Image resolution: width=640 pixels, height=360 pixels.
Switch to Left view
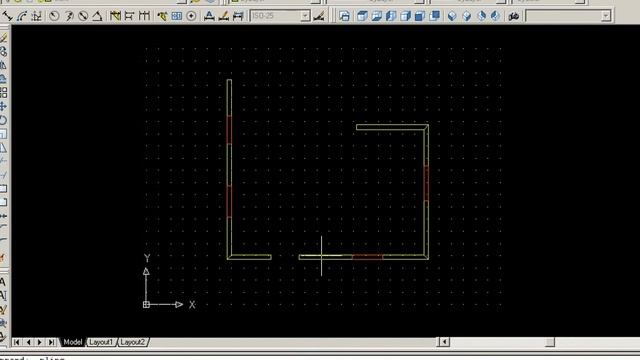[391, 16]
